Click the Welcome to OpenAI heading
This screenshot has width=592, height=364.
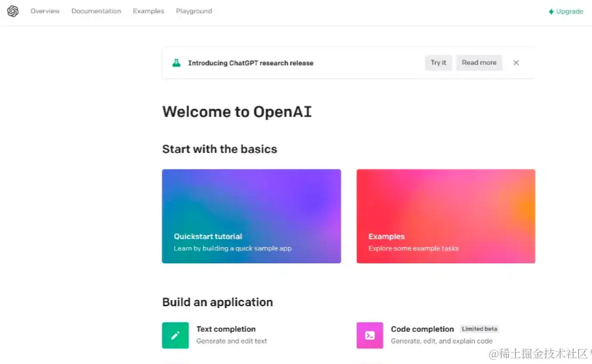tap(237, 112)
